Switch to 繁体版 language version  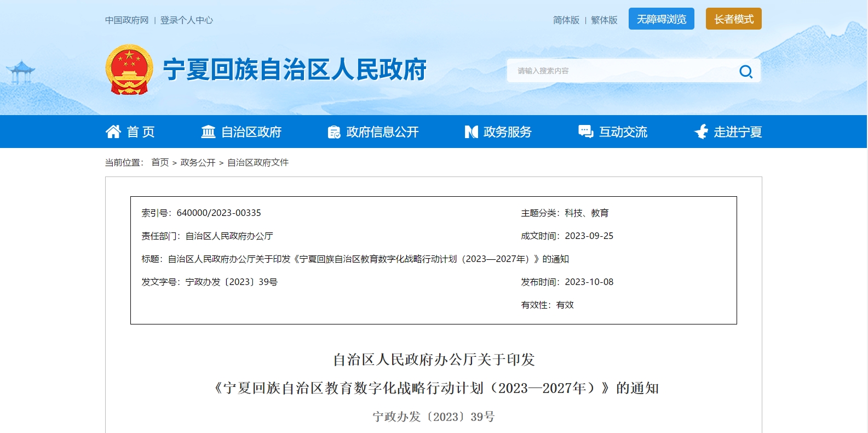tap(604, 20)
